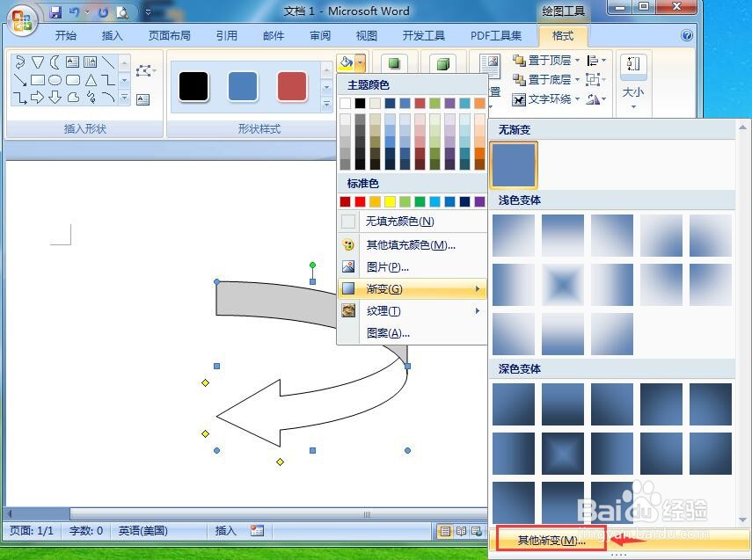Open the Align dropdown arrow
This screenshot has height=560, width=752.
604,61
